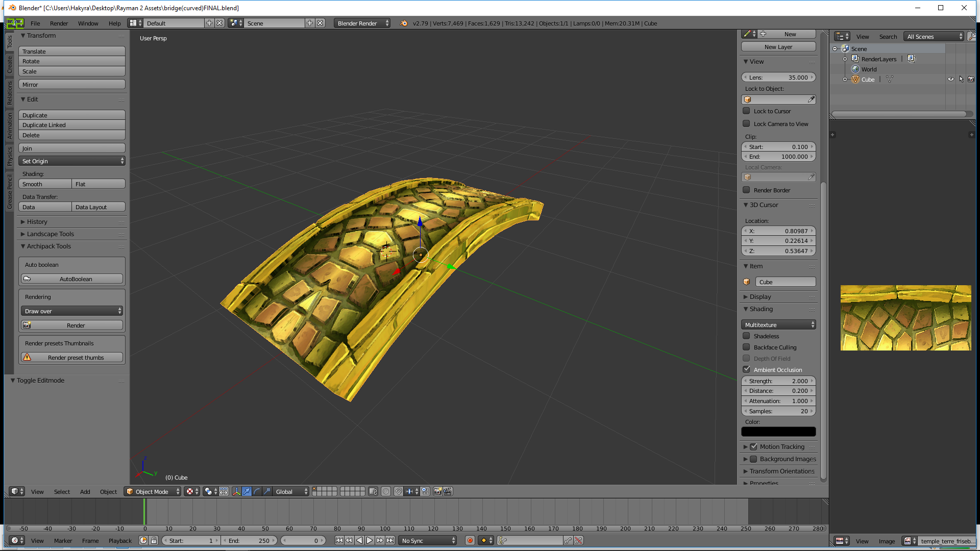Enable the Backface Culling checkbox
This screenshot has width=980, height=551.
click(746, 347)
